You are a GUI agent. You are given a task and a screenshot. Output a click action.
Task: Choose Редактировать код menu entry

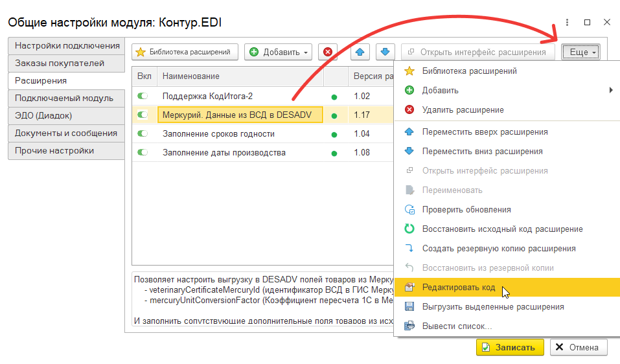click(x=507, y=288)
